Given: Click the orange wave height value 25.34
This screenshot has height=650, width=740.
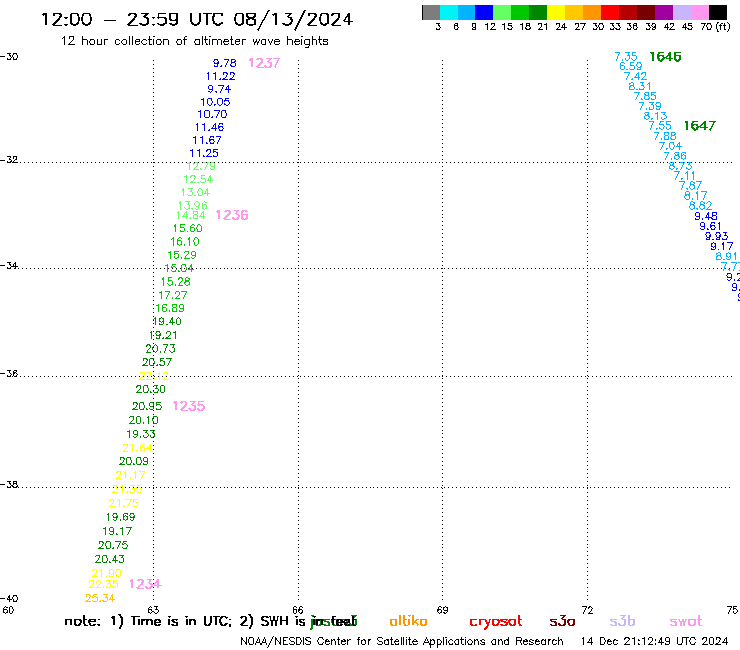Looking at the screenshot, I should [x=100, y=599].
